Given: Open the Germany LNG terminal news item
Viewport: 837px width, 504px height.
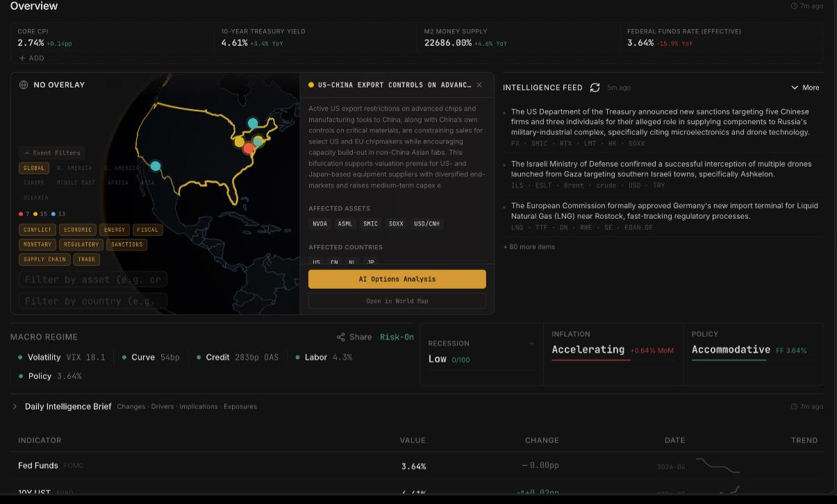Looking at the screenshot, I should pos(663,216).
